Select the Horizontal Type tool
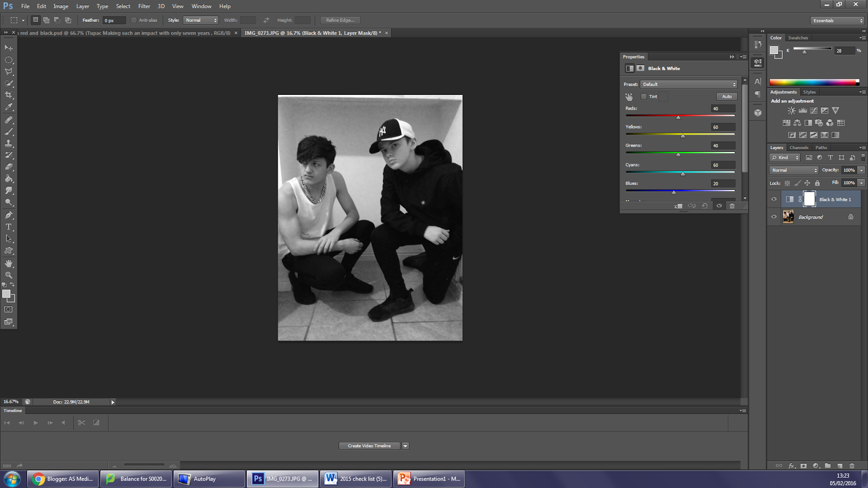868x488 pixels. [x=9, y=227]
